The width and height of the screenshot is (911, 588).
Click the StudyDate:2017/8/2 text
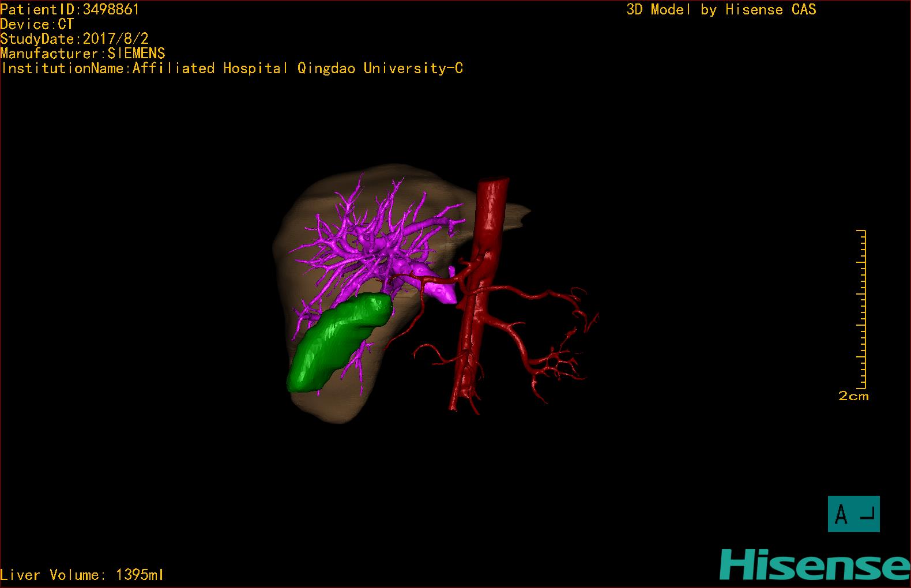[x=74, y=39]
